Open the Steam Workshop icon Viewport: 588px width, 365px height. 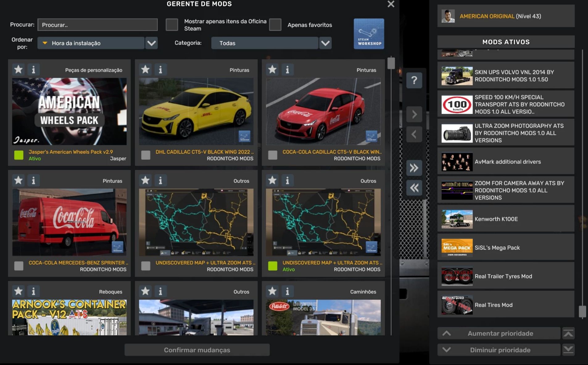[x=369, y=34]
